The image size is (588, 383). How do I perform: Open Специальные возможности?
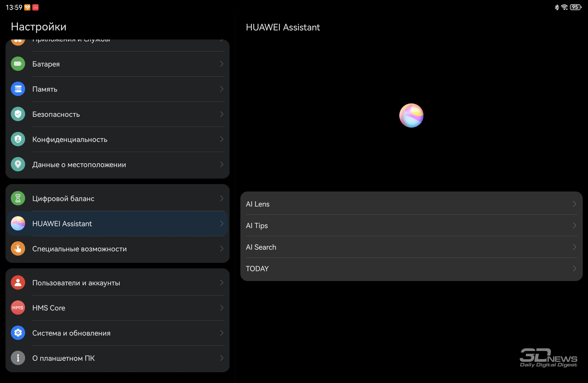click(117, 249)
